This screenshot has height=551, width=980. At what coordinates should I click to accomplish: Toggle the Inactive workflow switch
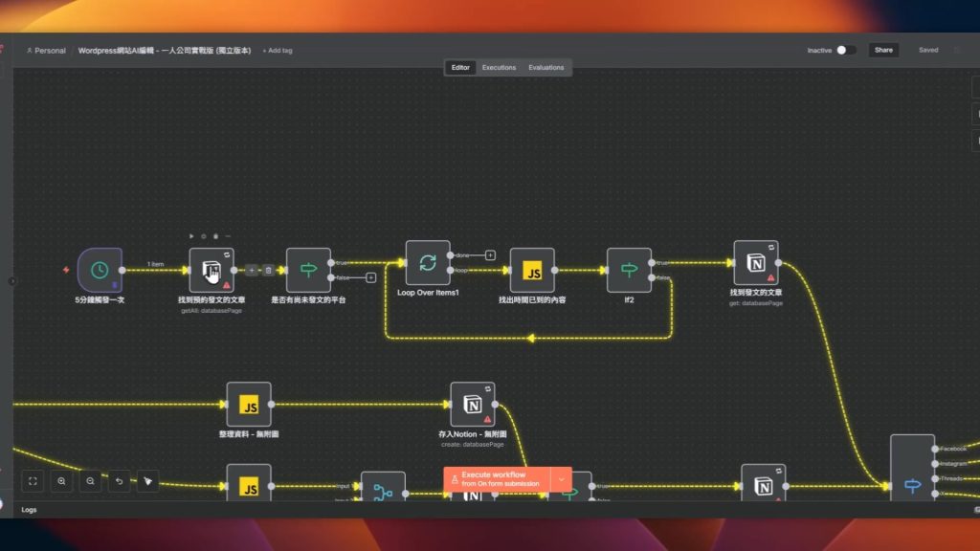(846, 50)
